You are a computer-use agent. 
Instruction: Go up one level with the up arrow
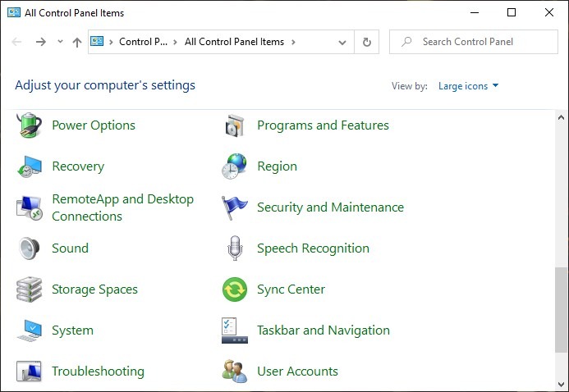tap(77, 43)
